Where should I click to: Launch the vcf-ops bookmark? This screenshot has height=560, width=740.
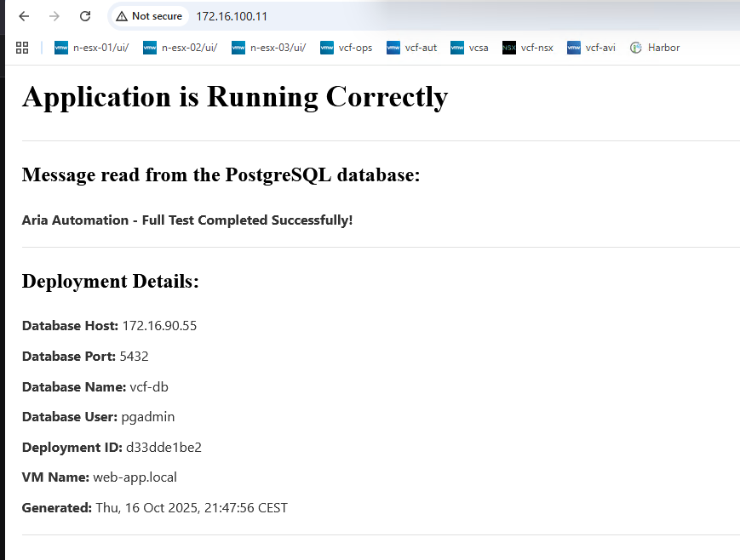point(347,48)
